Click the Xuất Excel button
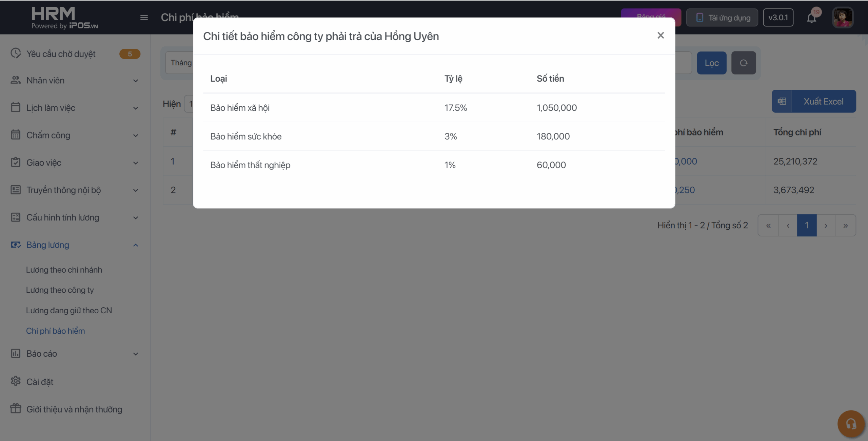 [x=814, y=101]
